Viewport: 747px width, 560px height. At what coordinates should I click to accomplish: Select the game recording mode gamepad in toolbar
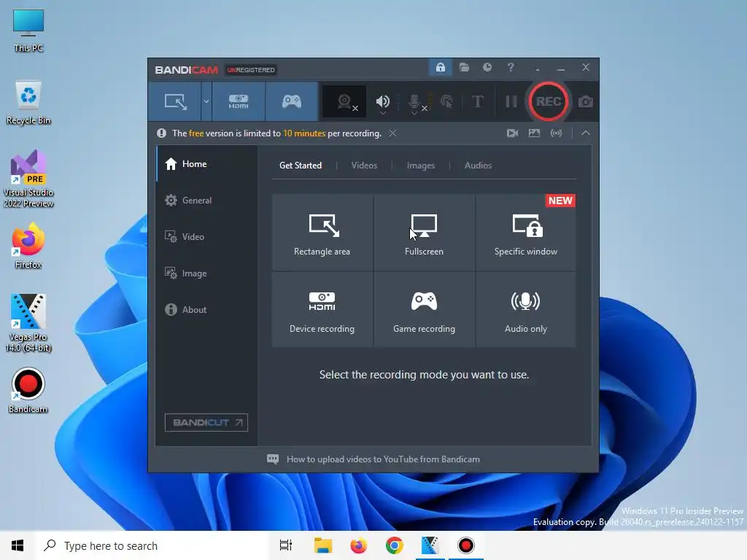point(292,101)
